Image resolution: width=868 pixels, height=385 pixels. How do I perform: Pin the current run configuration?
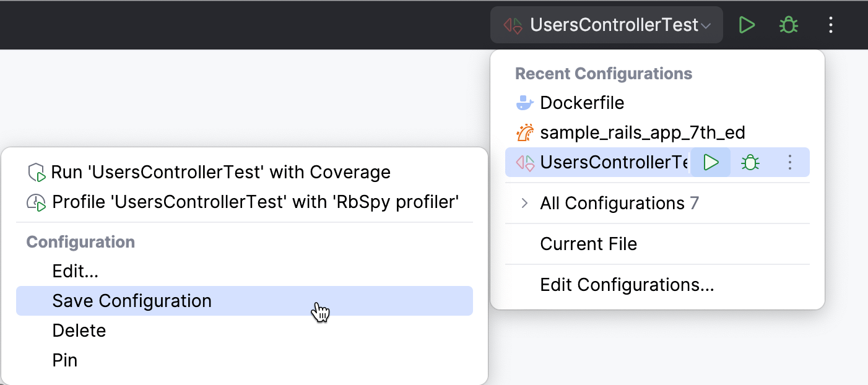click(64, 360)
